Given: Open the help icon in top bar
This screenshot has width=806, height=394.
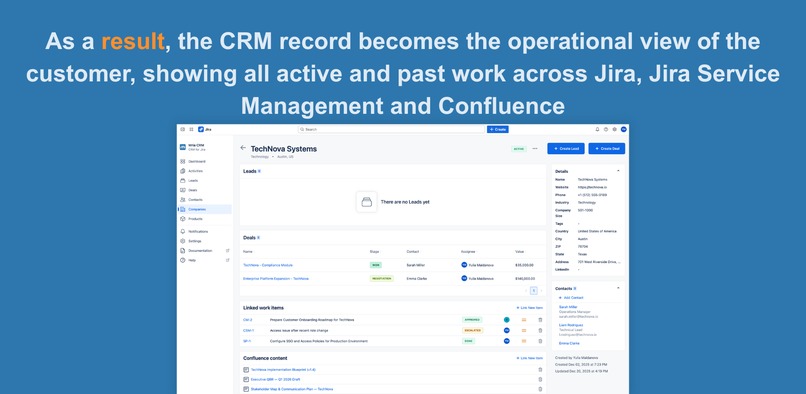Looking at the screenshot, I should (606, 130).
